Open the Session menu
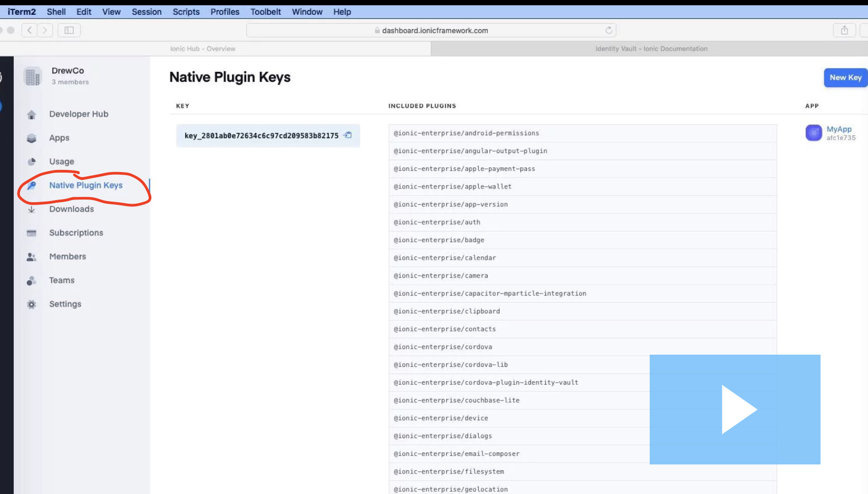This screenshot has width=868, height=494. tap(147, 12)
